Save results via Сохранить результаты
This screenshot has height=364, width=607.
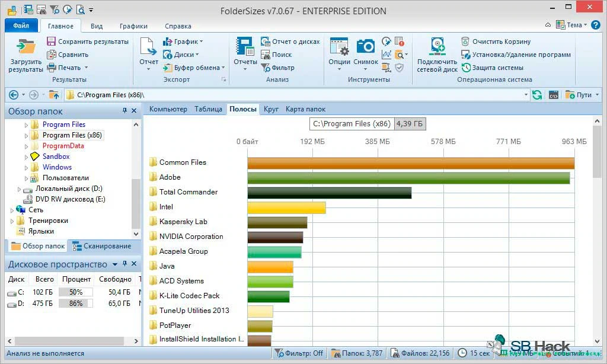point(88,41)
